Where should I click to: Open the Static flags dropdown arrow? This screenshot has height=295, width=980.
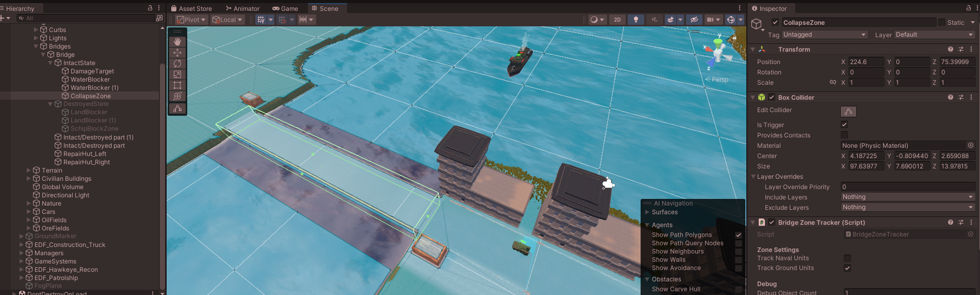pos(973,22)
